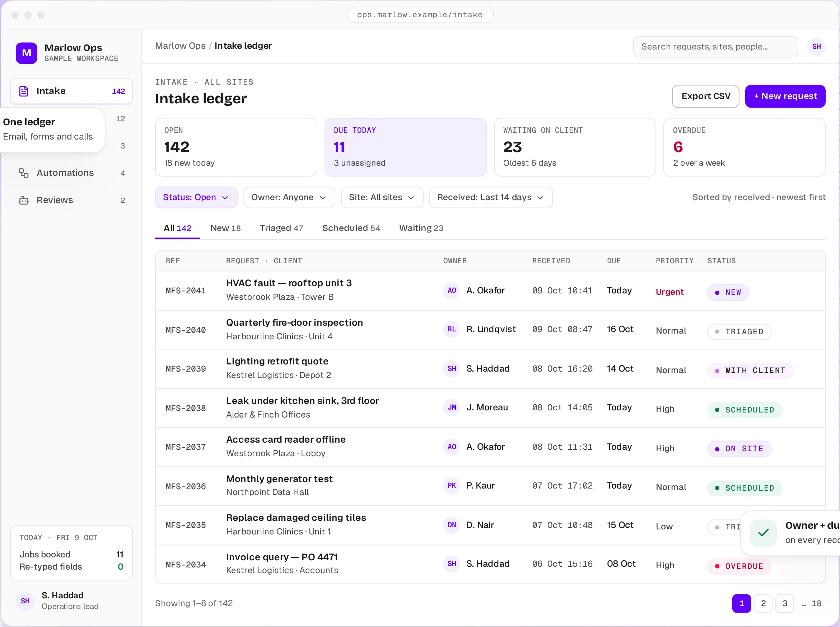Screen dimensions: 840x627
Task: Click AO avatar on MFS-2041 row
Action: pyautogui.click(x=452, y=291)
